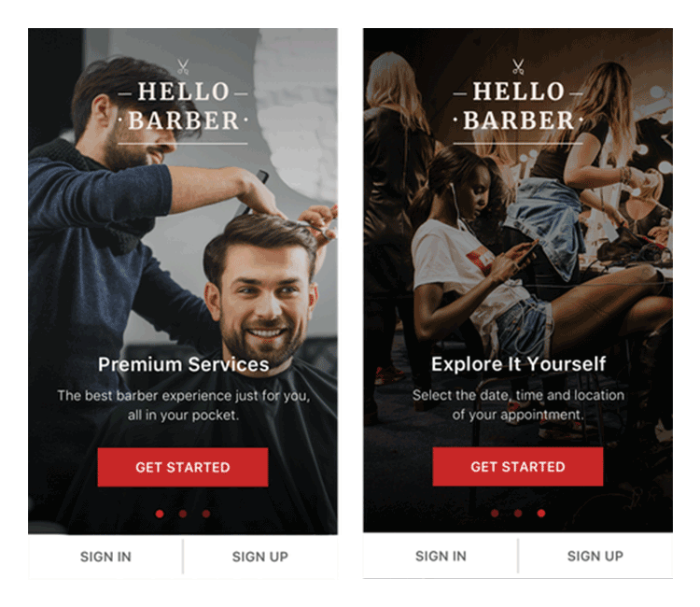Viewport: 700px width, 607px height.
Task: Click Hello Barber logo on right screen
Action: click(x=518, y=102)
